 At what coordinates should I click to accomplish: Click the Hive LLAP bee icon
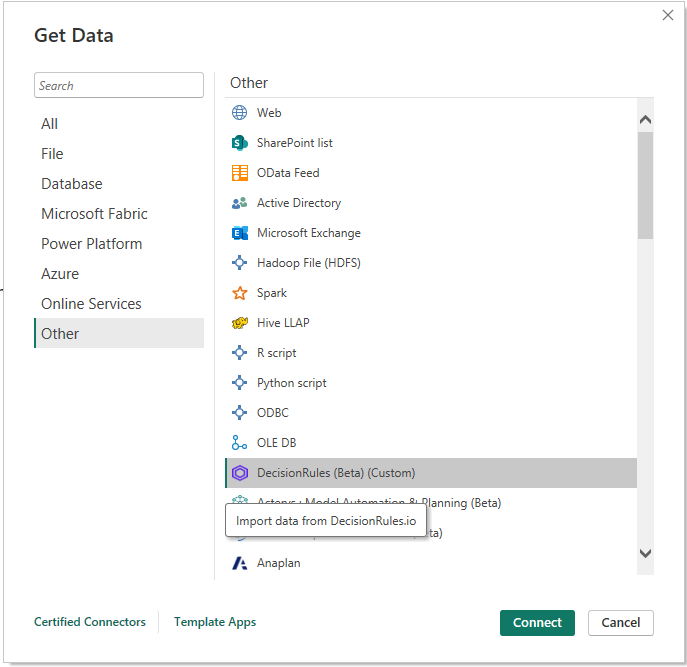240,323
